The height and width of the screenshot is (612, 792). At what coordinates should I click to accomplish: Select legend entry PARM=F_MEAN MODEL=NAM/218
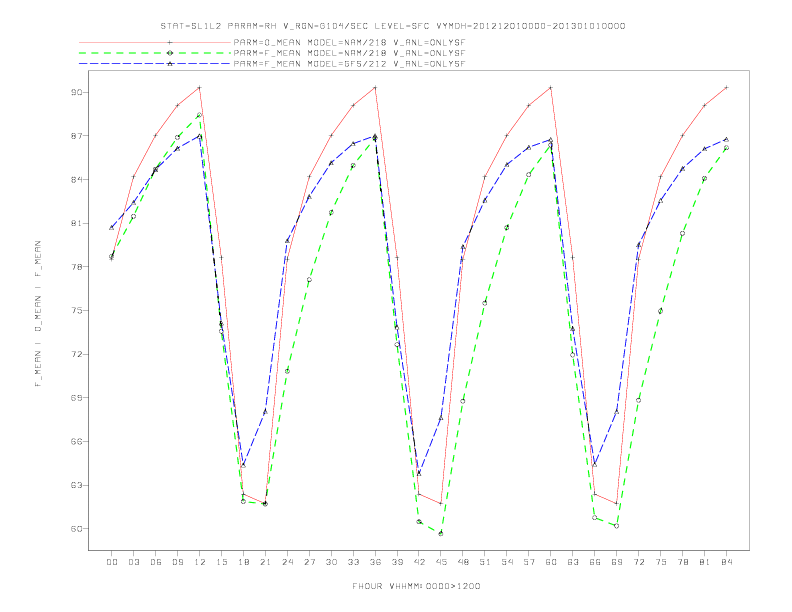[349, 53]
